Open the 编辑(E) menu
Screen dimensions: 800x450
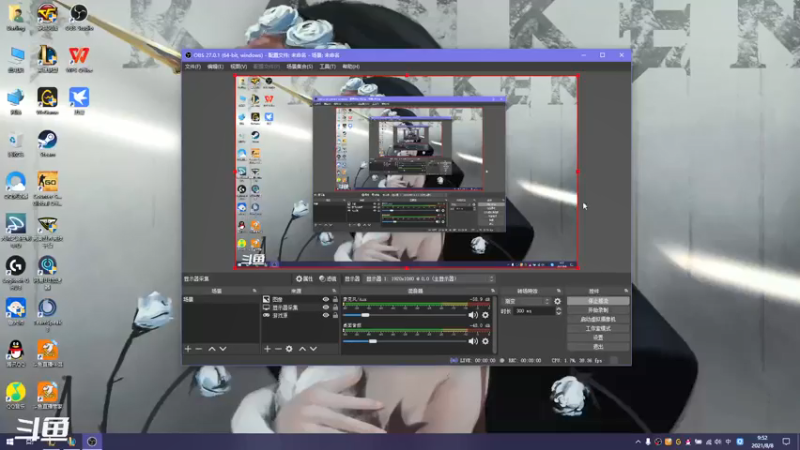[215, 67]
